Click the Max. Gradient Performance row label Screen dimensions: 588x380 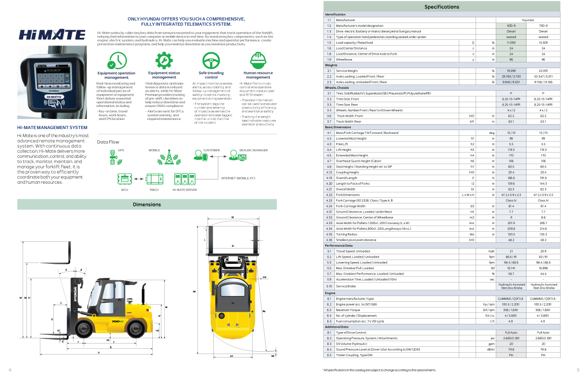click(x=370, y=273)
